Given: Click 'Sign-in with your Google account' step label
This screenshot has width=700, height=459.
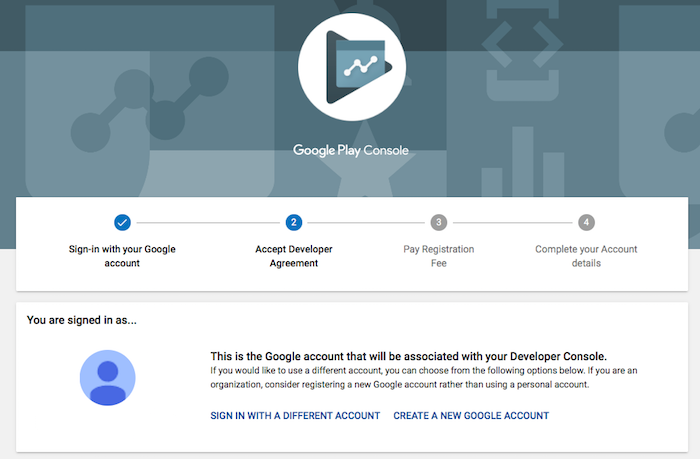Looking at the screenshot, I should point(122,256).
